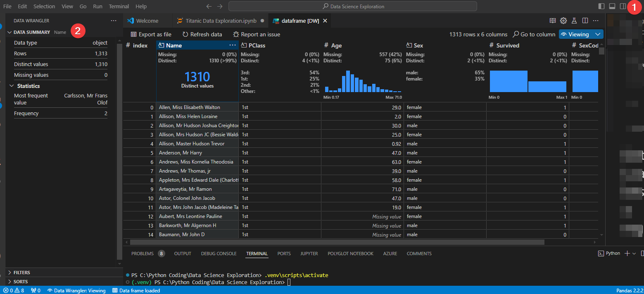Go back with the left arrow icon
644x294 pixels.
tap(209, 6)
